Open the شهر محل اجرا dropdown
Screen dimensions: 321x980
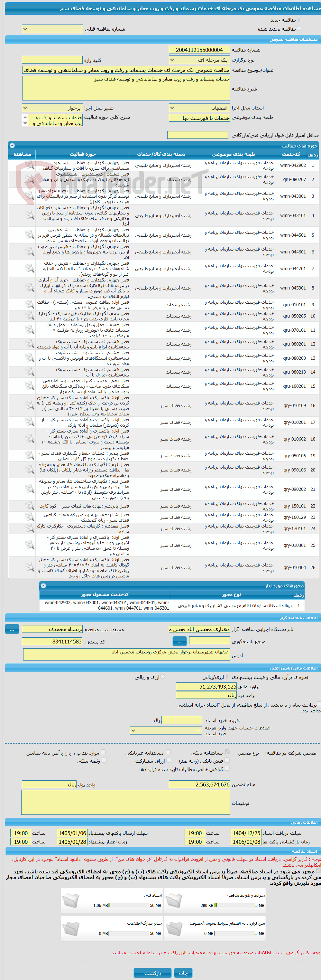52,108
